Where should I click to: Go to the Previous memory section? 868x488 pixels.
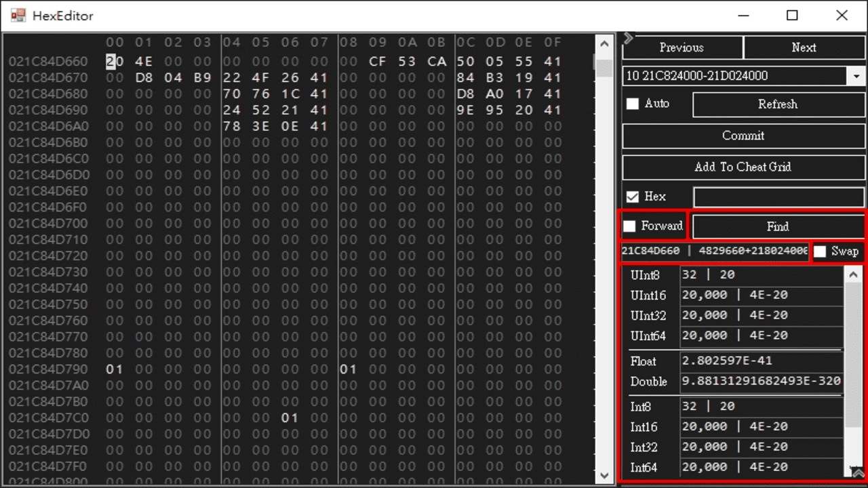[x=682, y=47]
